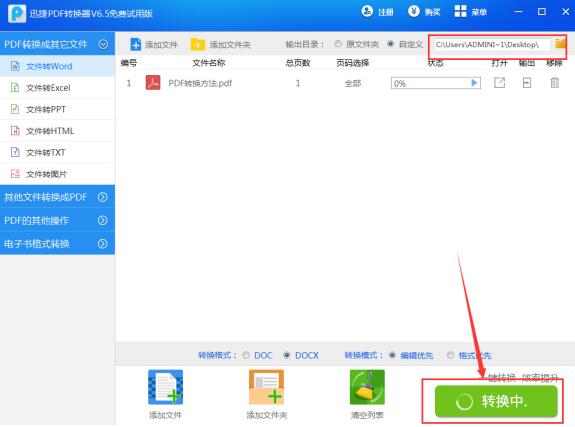The image size is (575, 427).
Task: Click the 注册 register icon in title bar
Action: point(367,11)
